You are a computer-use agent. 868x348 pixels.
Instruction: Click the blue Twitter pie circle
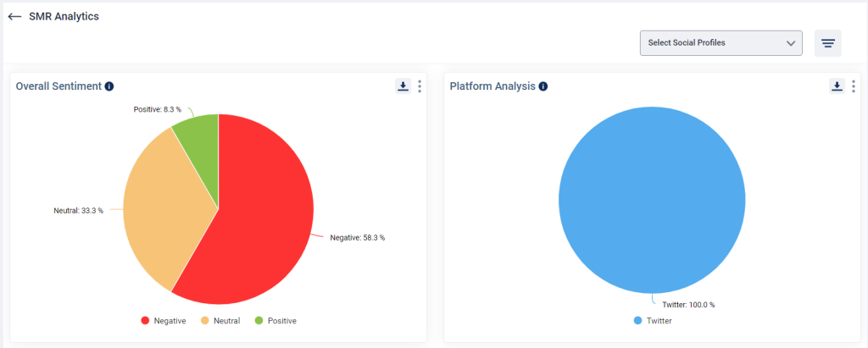pos(652,200)
